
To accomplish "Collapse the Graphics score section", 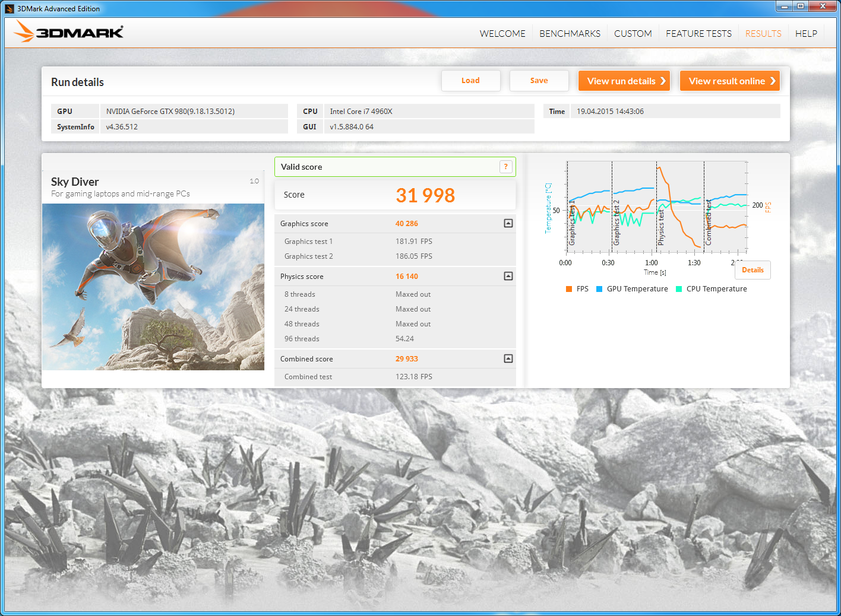I will point(508,224).
